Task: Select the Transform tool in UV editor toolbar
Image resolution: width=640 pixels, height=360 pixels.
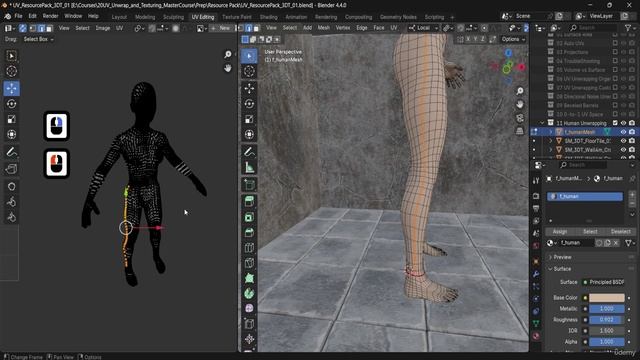Action: [x=11, y=134]
